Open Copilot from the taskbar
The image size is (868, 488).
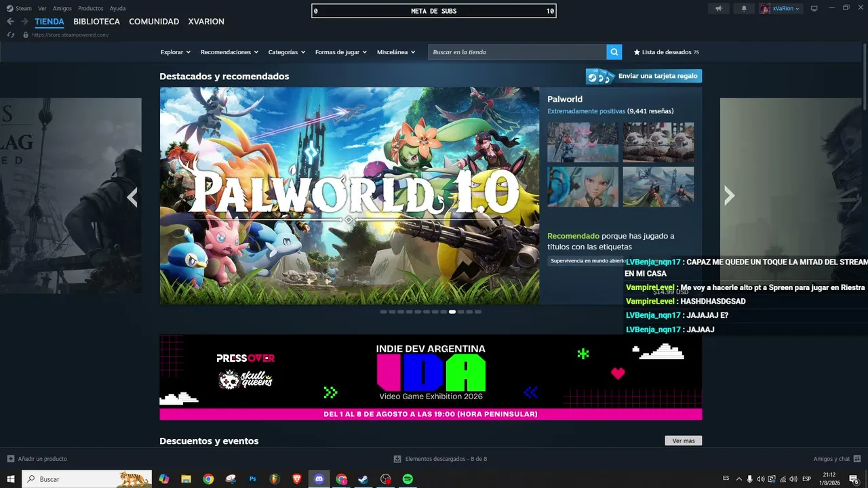click(x=163, y=479)
